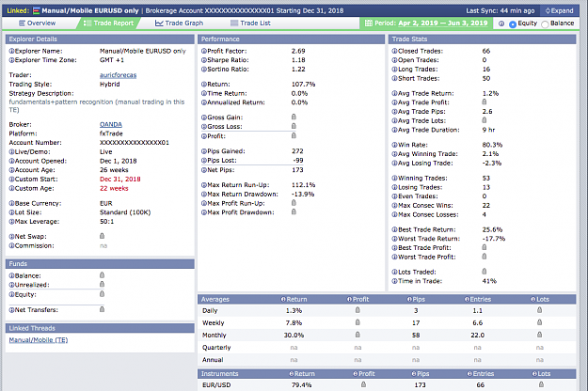Open the Overview tab
This screenshot has width=588, height=391.
pyautogui.click(x=37, y=23)
